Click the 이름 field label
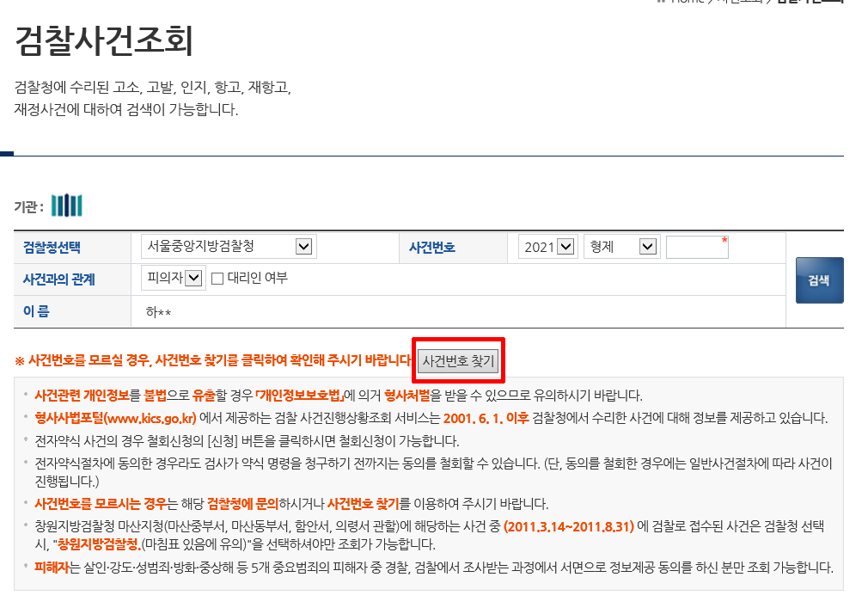The height and width of the screenshot is (614, 868). click(x=36, y=311)
